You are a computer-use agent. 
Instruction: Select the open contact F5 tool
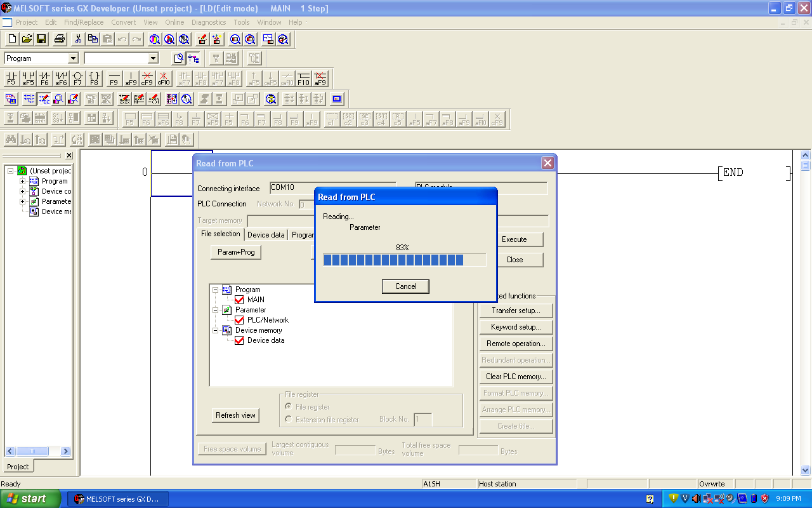pos(10,77)
